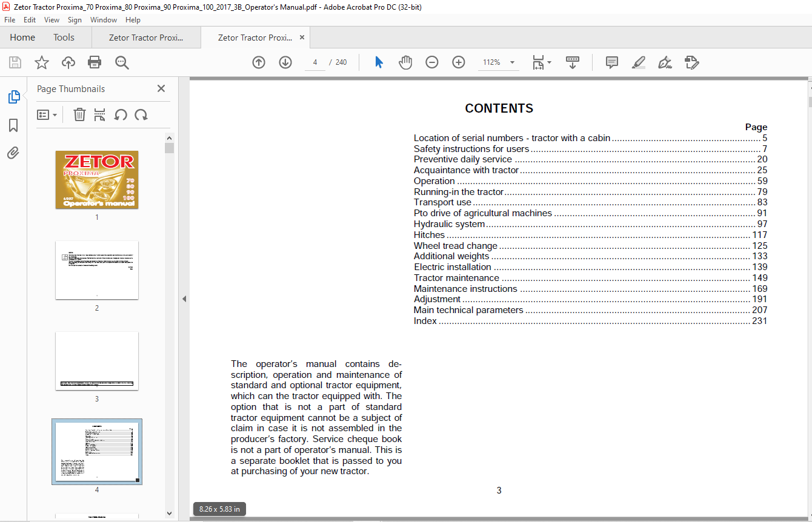812x522 pixels.
Task: Go to previous page with the up arrow
Action: 259,62
